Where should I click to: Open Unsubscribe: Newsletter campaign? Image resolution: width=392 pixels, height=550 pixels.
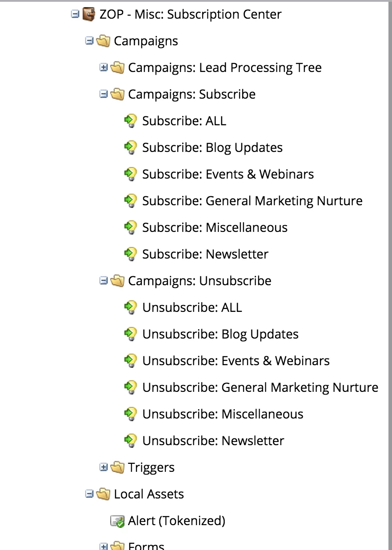pos(213,441)
